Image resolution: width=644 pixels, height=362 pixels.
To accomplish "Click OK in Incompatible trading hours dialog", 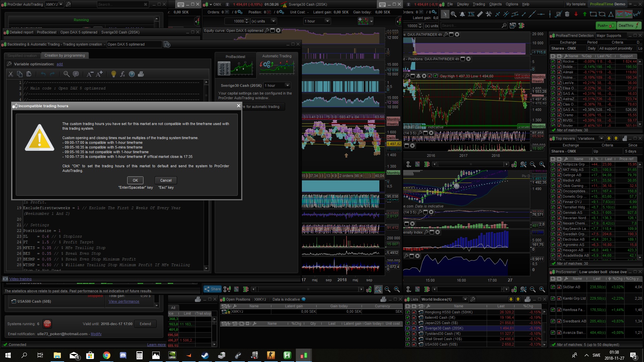I will [x=135, y=180].
